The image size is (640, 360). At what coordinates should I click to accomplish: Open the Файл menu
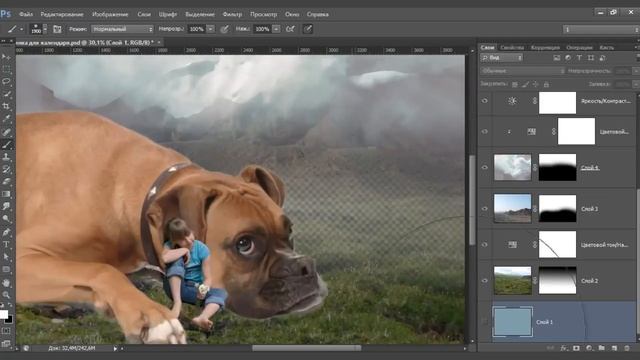click(26, 14)
